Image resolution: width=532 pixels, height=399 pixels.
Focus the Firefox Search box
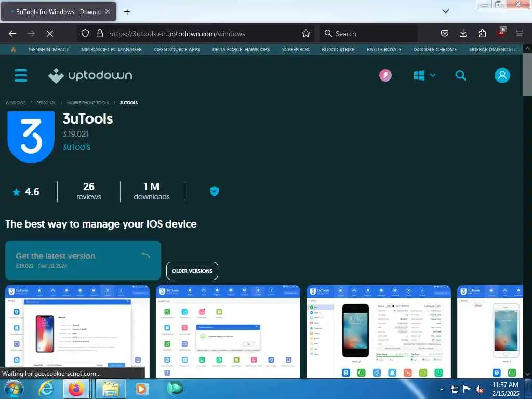click(x=368, y=34)
